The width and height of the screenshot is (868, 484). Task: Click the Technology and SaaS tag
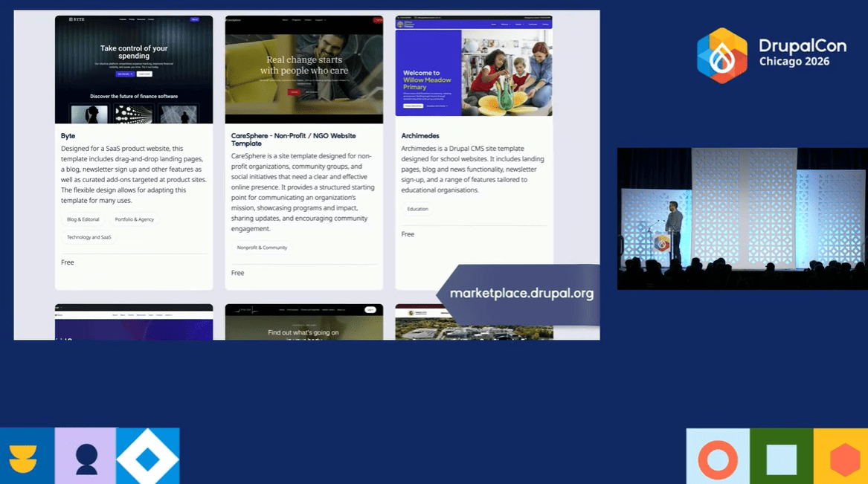[x=89, y=237]
